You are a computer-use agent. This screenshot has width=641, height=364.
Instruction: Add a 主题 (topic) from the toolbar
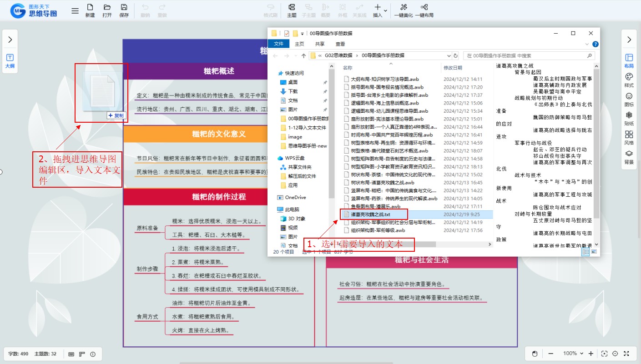(292, 10)
